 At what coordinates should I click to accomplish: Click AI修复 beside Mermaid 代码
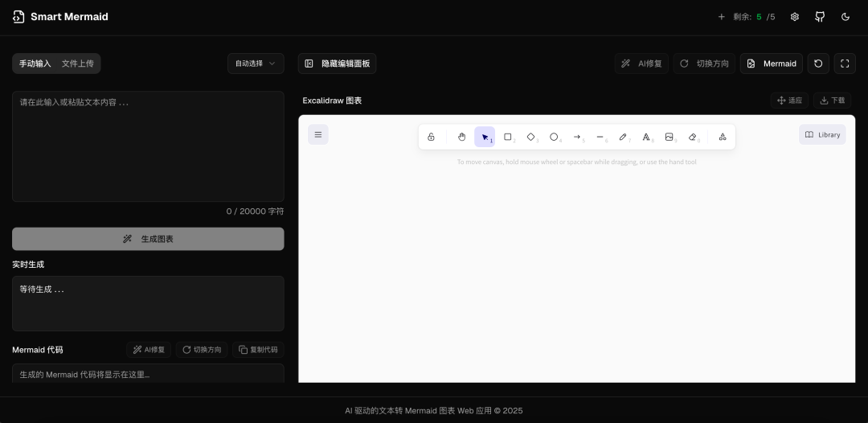[149, 350]
